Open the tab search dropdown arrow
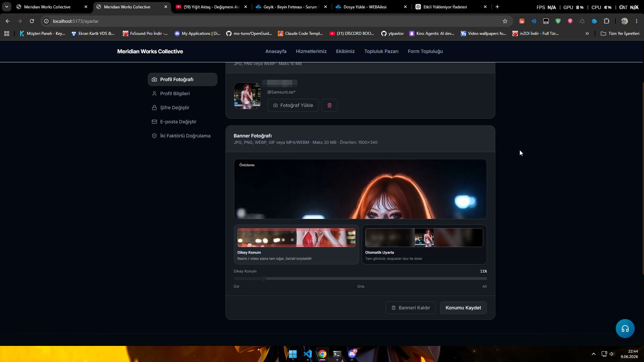 pos(7,7)
